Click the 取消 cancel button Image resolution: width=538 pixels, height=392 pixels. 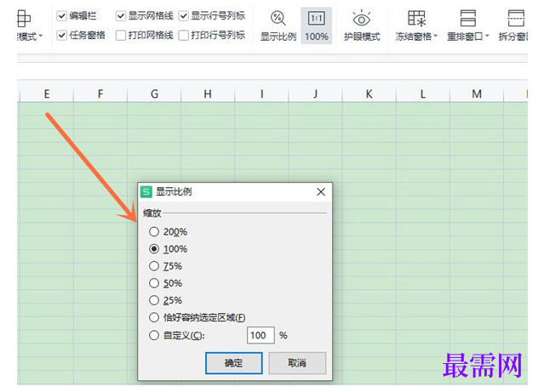297,363
